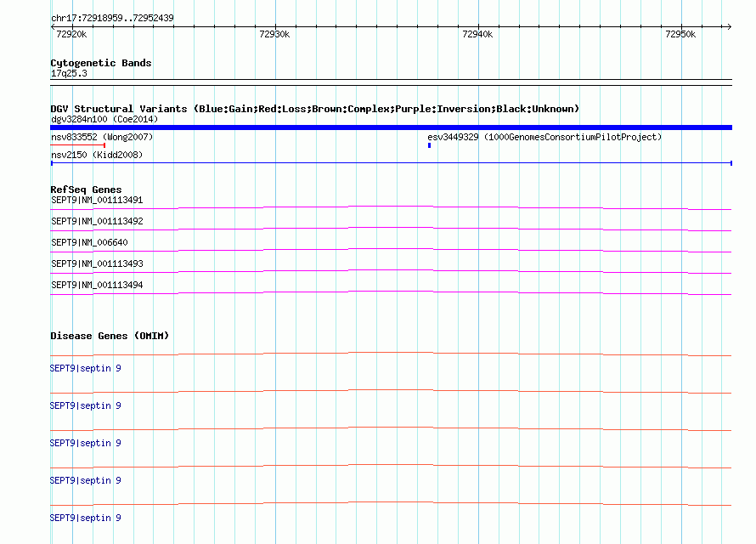Open the nsv833552 (Wong2007) variant label
This screenshot has height=544, width=756.
coord(102,137)
